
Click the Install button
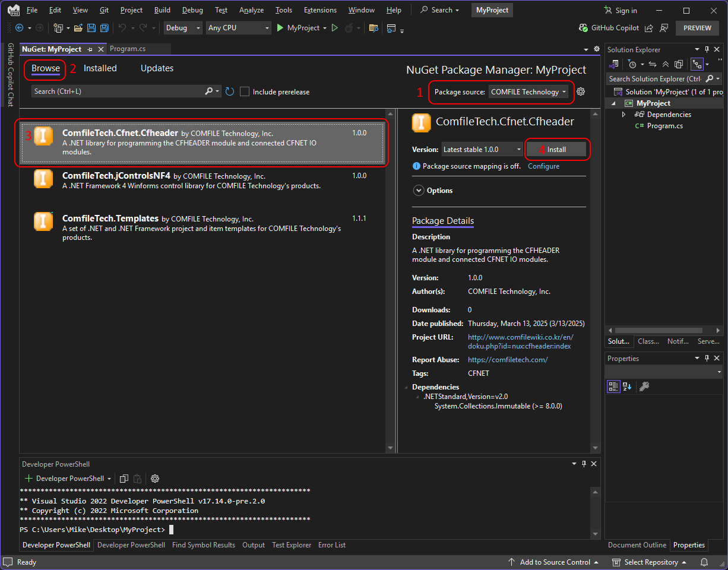(556, 150)
